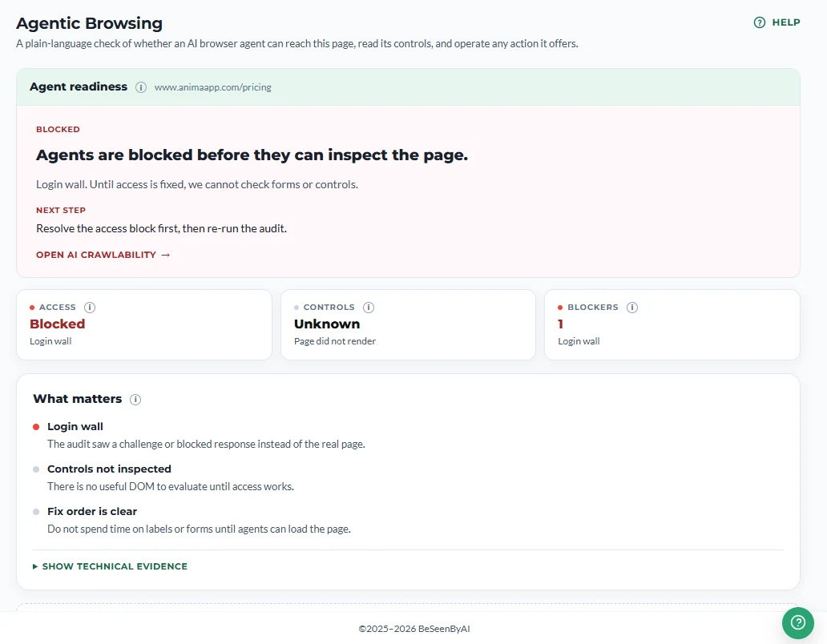Click 'Login wall. Until access is fixed' sentence
827x644 pixels.
point(196,184)
